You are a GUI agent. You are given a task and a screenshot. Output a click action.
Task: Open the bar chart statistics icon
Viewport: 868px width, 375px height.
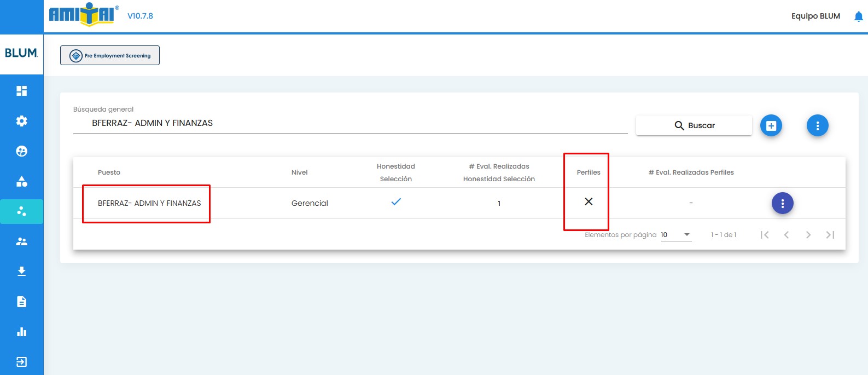click(21, 332)
